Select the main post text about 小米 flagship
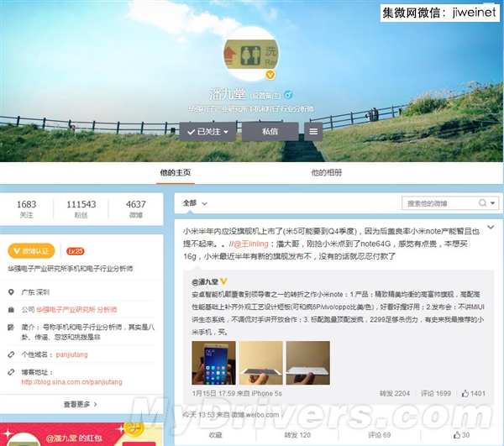Viewport: 504px width, 446px height. 331,244
